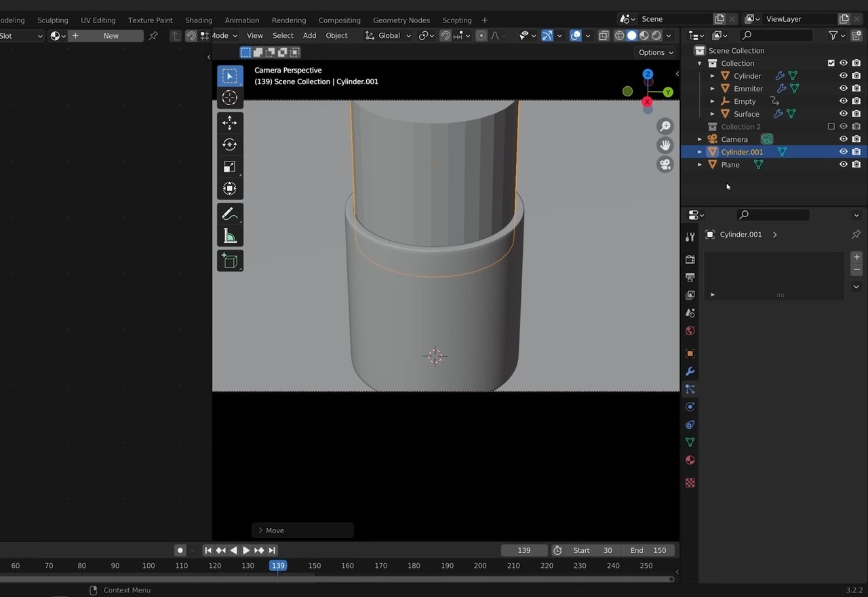The image size is (868, 597).
Task: Toggle visibility of Cylinder.001 object
Action: pos(844,152)
